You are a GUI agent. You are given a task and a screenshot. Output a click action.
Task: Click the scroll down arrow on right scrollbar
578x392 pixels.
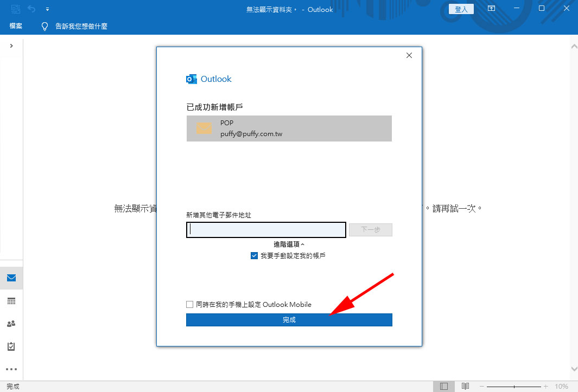[x=574, y=369]
